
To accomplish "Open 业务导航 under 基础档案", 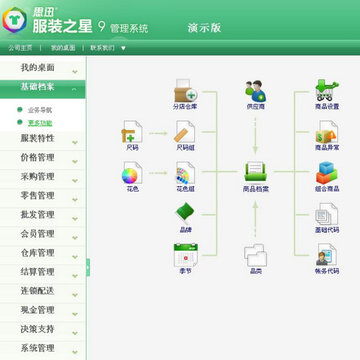I will tap(40, 110).
